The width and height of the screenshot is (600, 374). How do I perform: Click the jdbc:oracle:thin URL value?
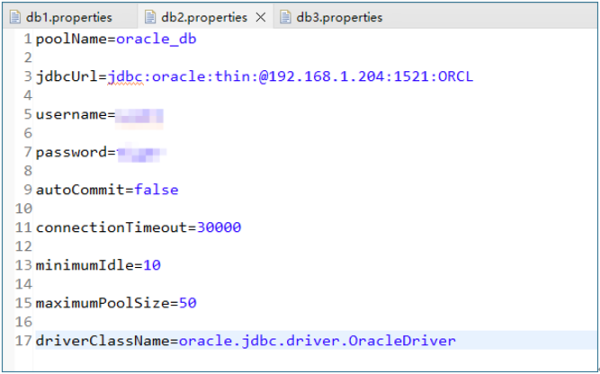click(290, 77)
